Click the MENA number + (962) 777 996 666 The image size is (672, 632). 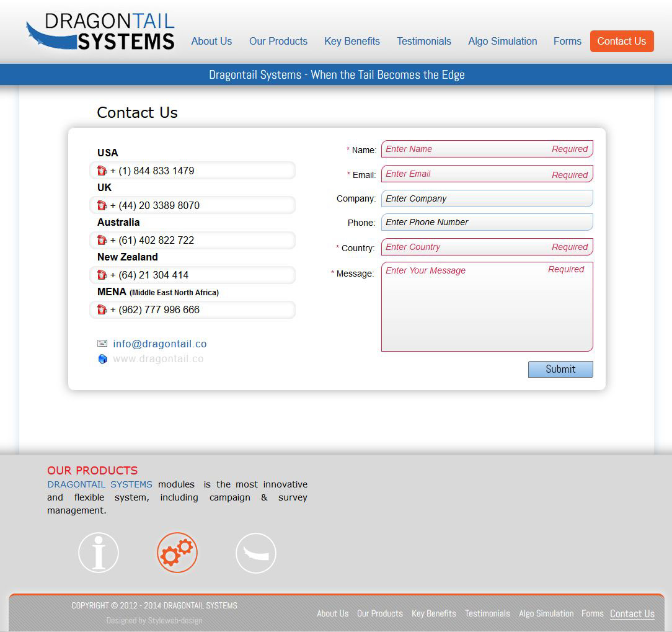click(155, 309)
